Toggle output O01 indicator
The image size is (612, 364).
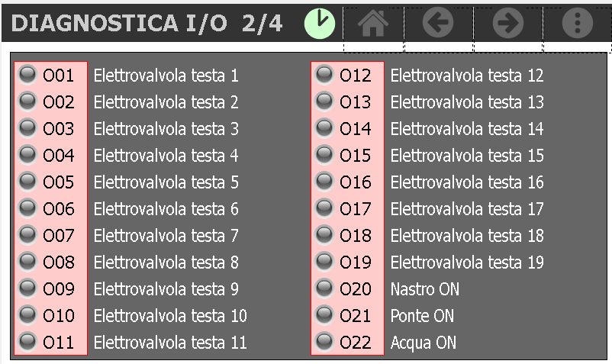28,74
